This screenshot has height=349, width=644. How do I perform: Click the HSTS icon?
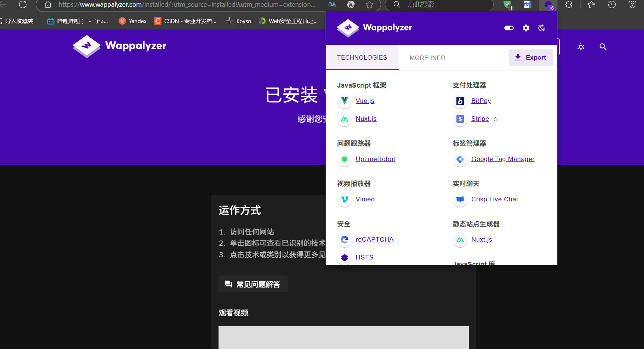click(345, 257)
